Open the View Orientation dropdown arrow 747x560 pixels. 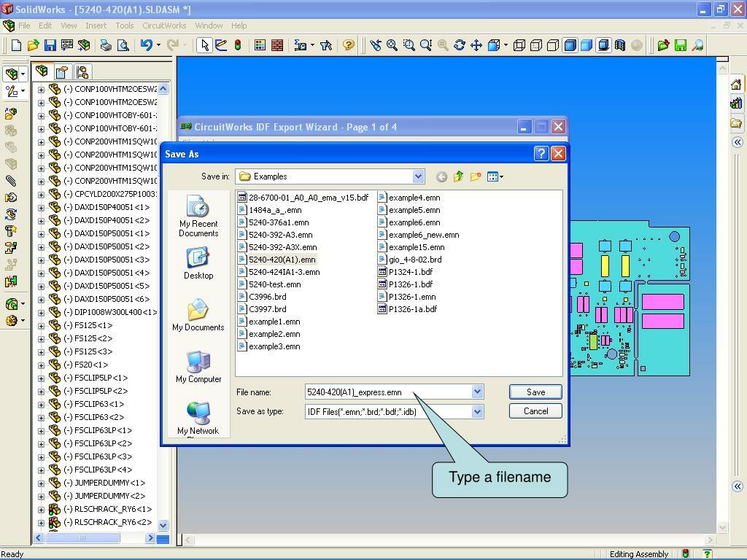coord(506,45)
